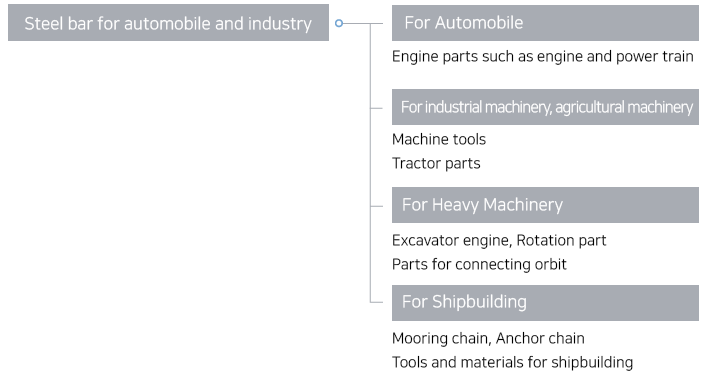Choose the For Shipbuilding header

click(545, 302)
